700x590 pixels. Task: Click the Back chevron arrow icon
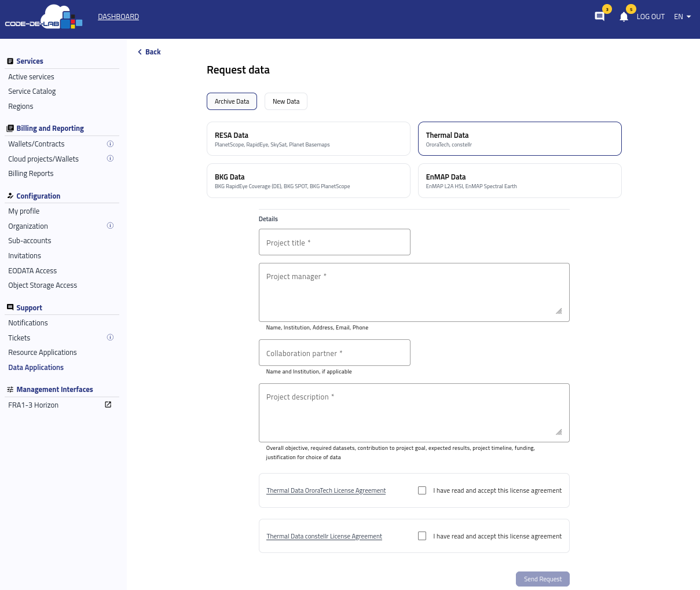click(x=140, y=52)
